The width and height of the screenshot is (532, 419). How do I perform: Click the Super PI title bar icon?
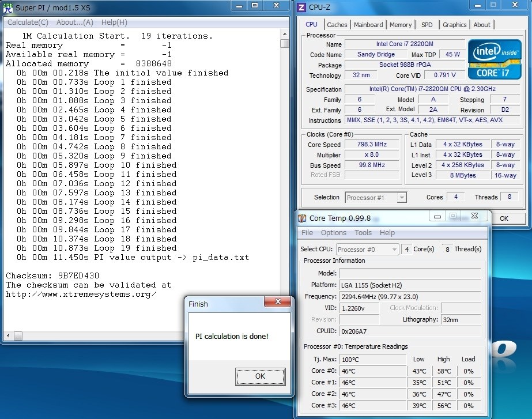(8, 8)
